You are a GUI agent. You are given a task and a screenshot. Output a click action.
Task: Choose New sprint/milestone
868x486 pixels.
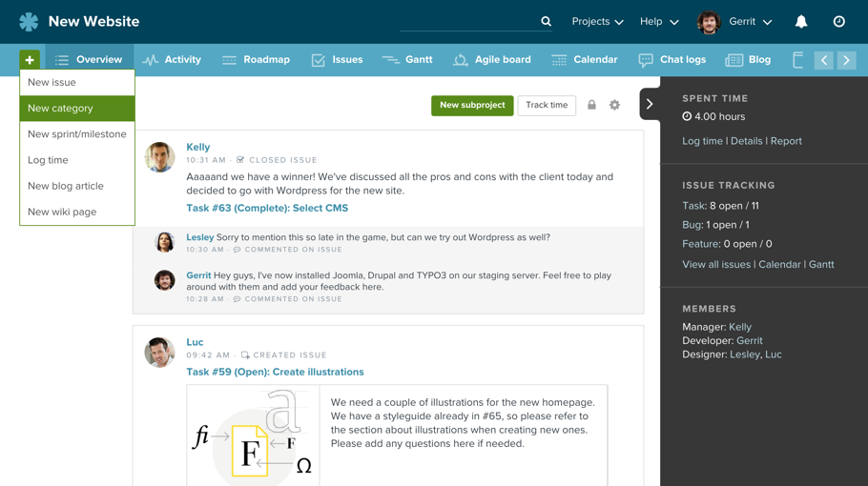[77, 134]
